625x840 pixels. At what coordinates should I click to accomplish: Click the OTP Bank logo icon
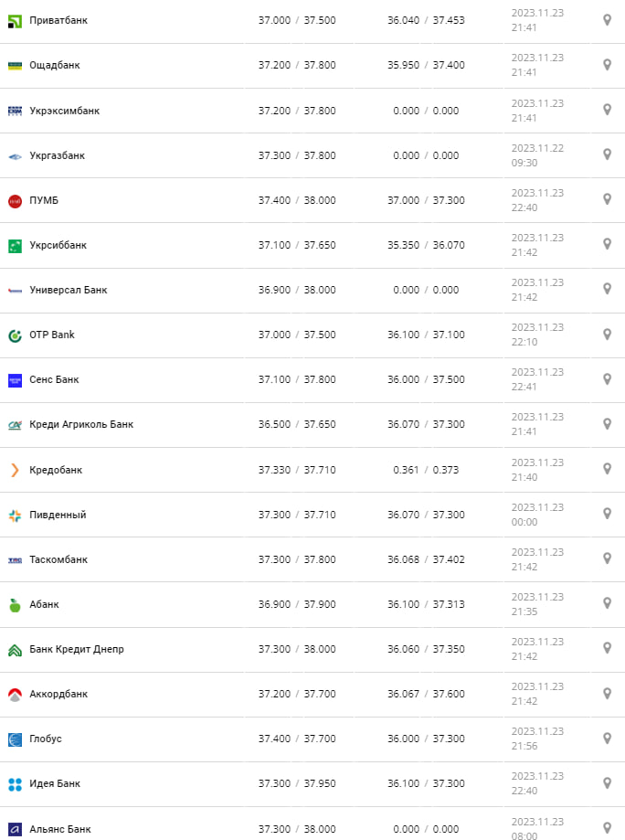click(15, 335)
